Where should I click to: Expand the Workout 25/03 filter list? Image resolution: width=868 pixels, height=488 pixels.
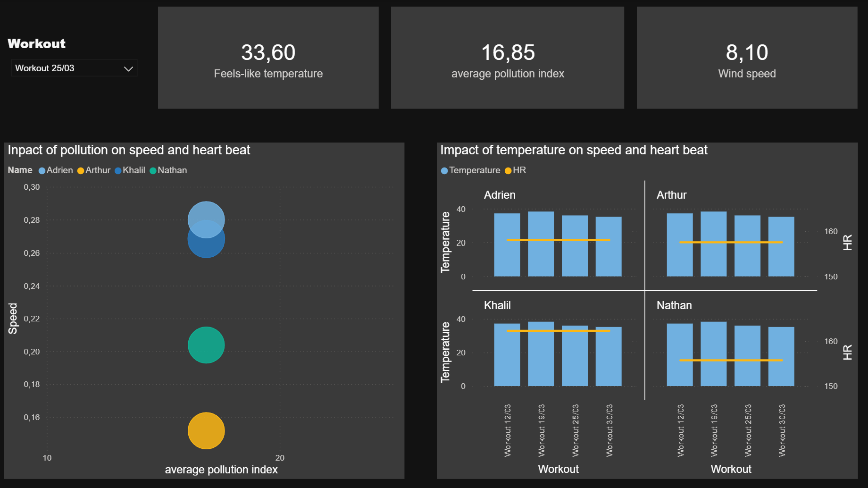74,68
